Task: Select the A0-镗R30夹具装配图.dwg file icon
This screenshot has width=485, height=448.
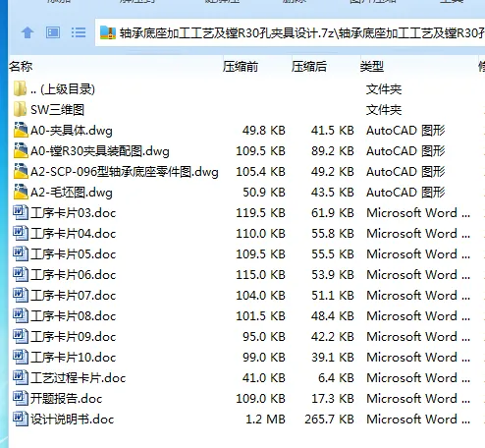Action: click(21, 150)
